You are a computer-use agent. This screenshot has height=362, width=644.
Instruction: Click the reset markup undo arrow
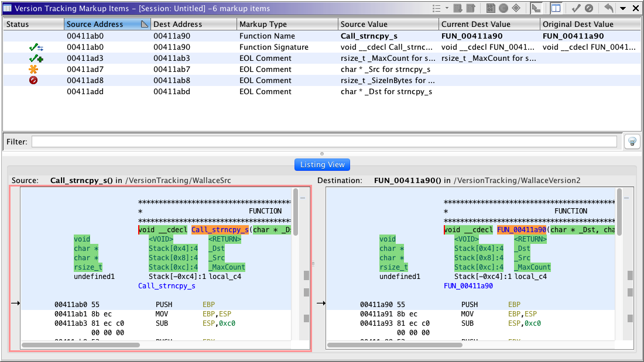tap(609, 8)
